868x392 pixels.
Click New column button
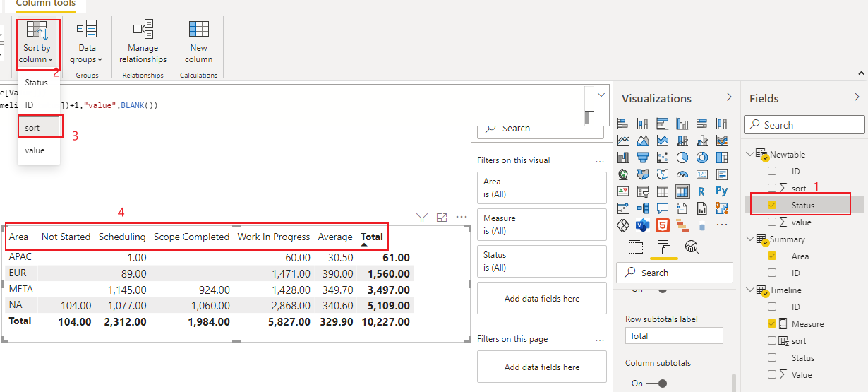(199, 43)
